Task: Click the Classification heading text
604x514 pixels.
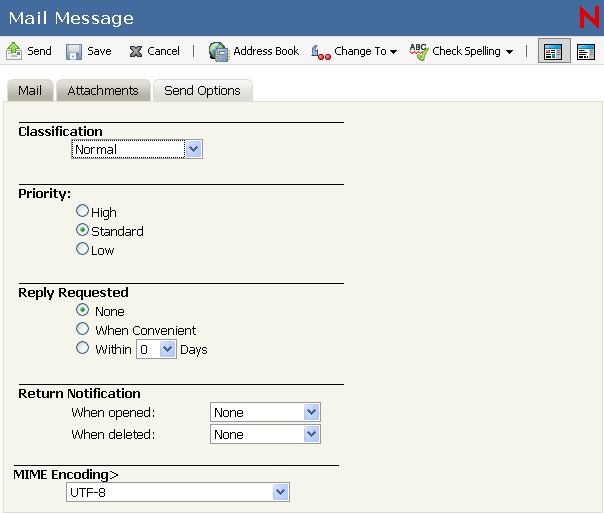Action: (x=60, y=131)
